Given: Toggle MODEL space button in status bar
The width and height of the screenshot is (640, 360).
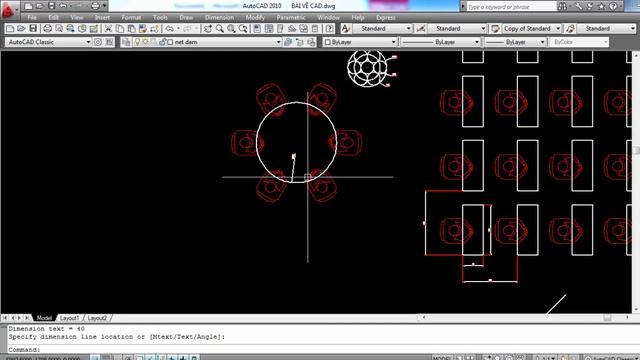Looking at the screenshot, I should 442,358.
